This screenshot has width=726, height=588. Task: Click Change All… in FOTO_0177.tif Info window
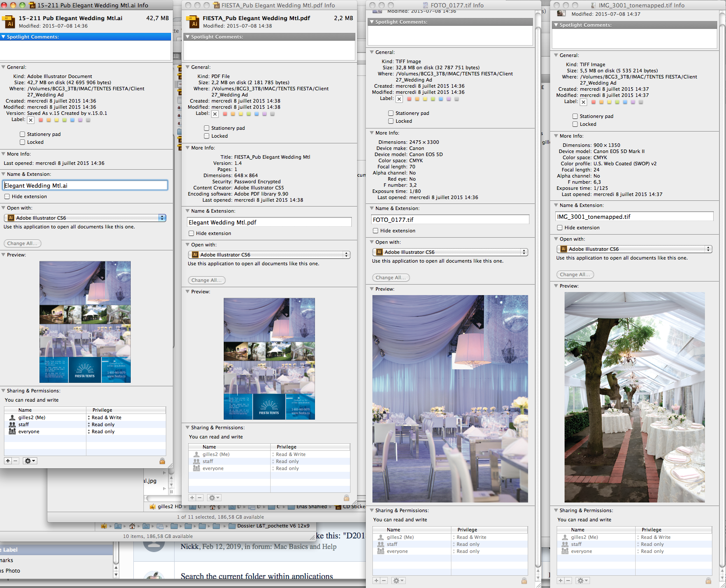point(391,278)
